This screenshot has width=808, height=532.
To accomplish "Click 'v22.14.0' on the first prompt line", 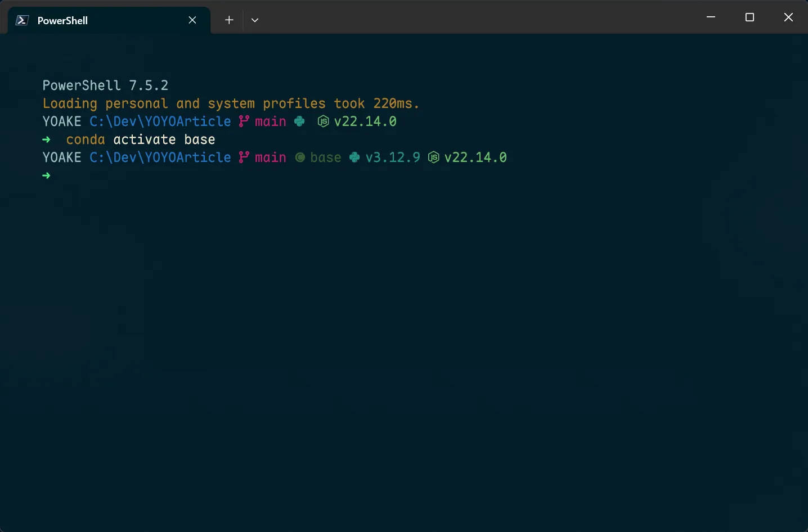I will tap(365, 121).
